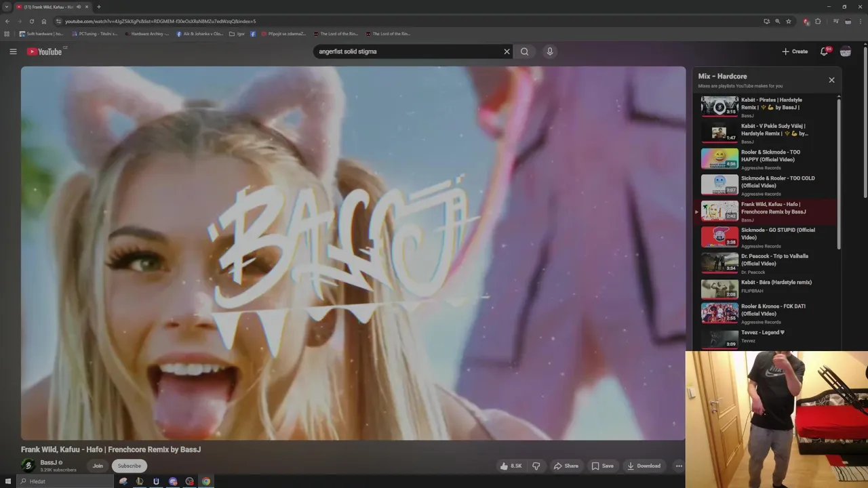This screenshot has width=868, height=488.
Task: Open Windows Start menu
Action: 8,481
